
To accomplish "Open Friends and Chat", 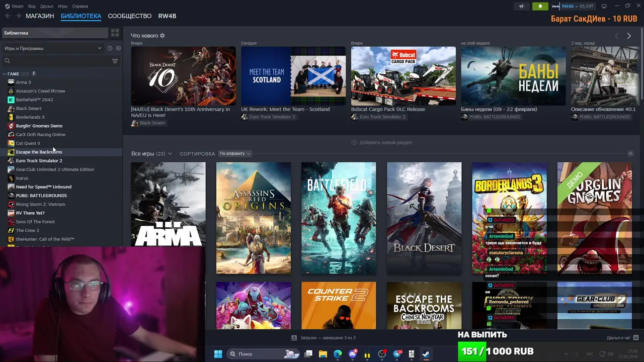I will 622,338.
